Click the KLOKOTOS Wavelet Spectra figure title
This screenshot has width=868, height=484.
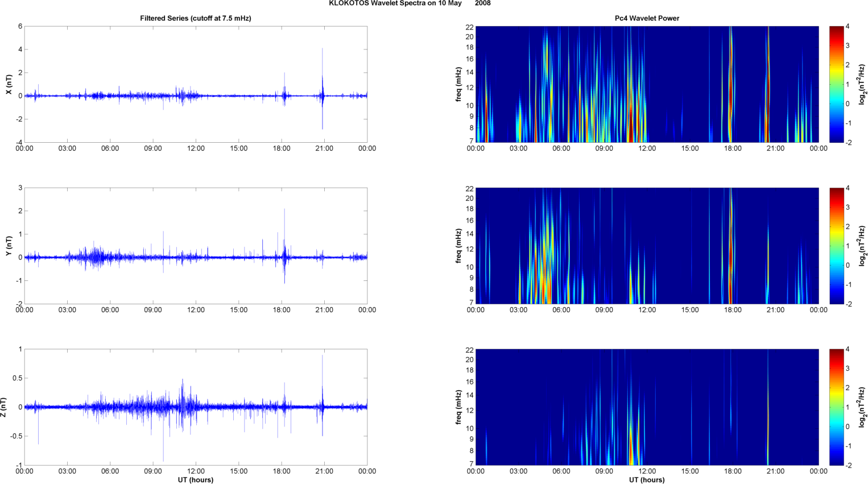[x=410, y=3]
